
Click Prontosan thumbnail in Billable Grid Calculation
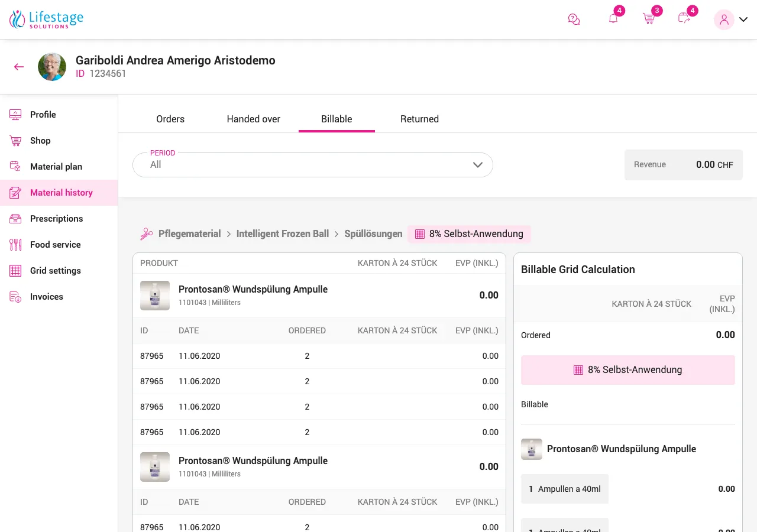click(532, 449)
